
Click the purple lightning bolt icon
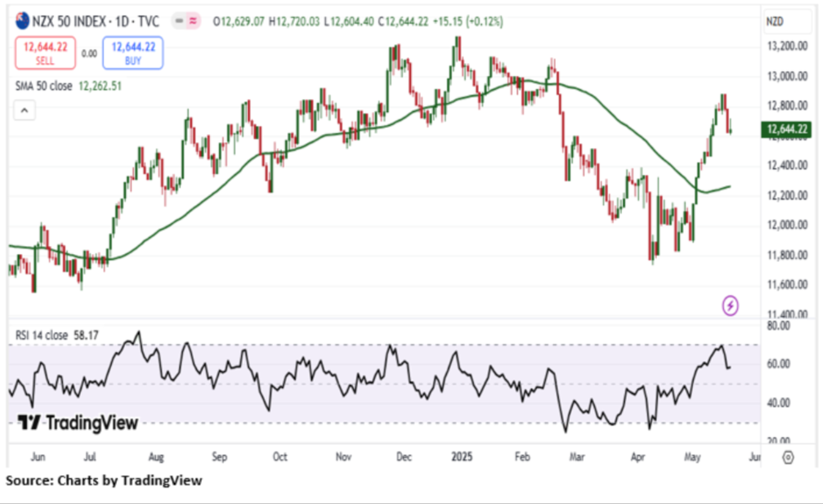[x=730, y=306]
